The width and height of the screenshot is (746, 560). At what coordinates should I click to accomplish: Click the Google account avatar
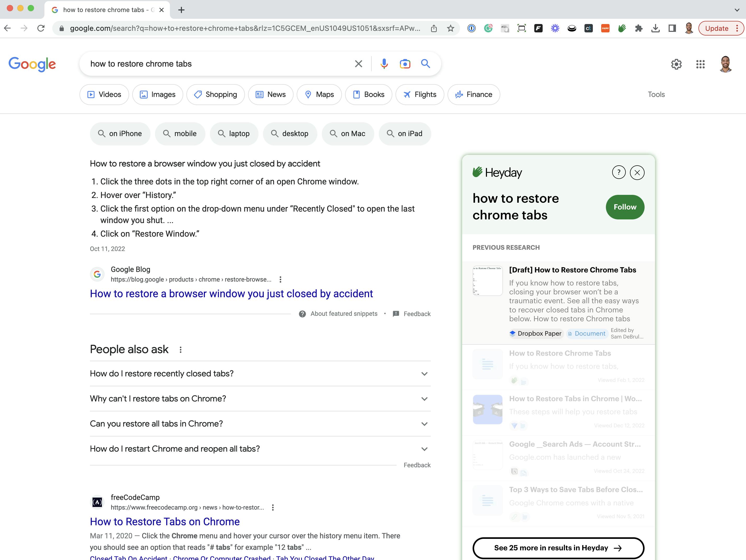coord(725,64)
